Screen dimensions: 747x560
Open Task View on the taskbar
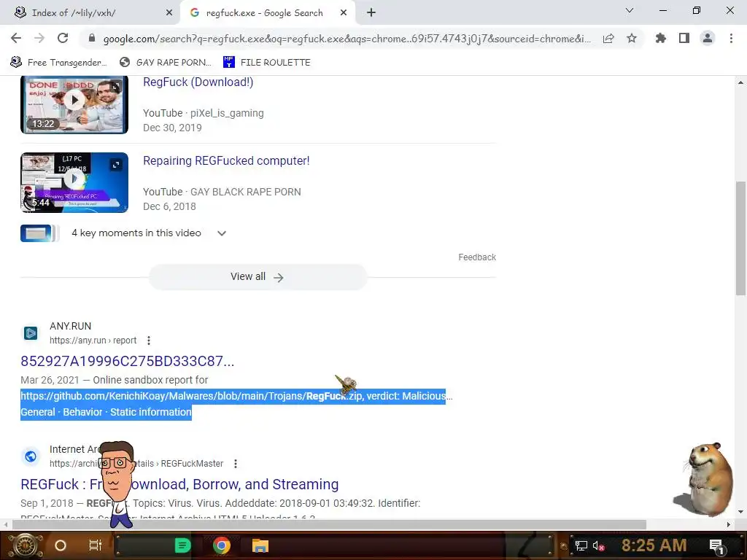point(96,545)
